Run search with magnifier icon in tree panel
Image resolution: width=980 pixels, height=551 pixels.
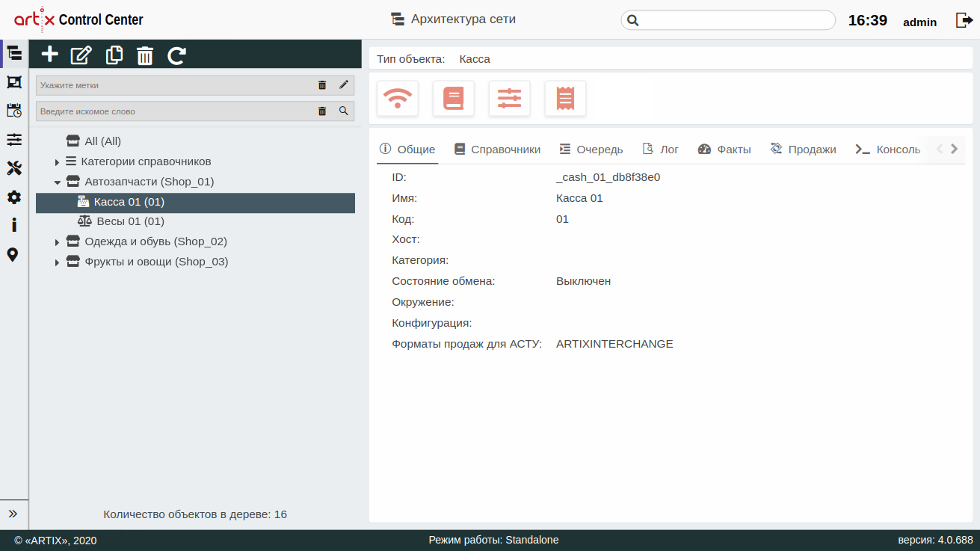pos(344,111)
